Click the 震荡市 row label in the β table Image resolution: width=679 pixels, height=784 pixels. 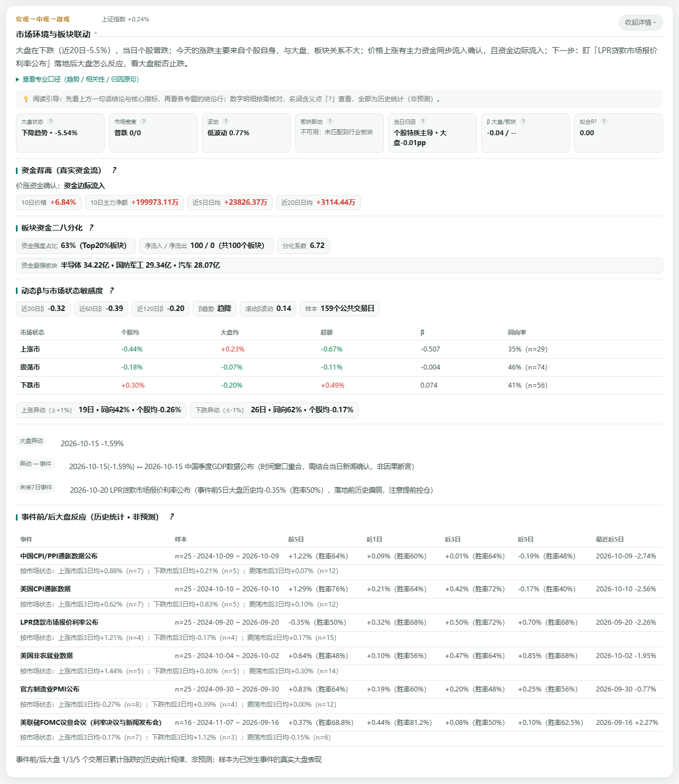(x=30, y=367)
